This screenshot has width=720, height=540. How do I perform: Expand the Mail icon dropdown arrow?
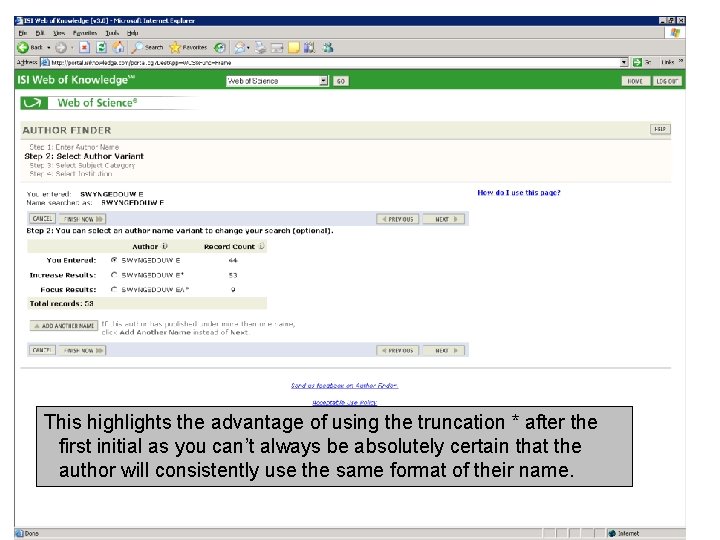point(248,47)
